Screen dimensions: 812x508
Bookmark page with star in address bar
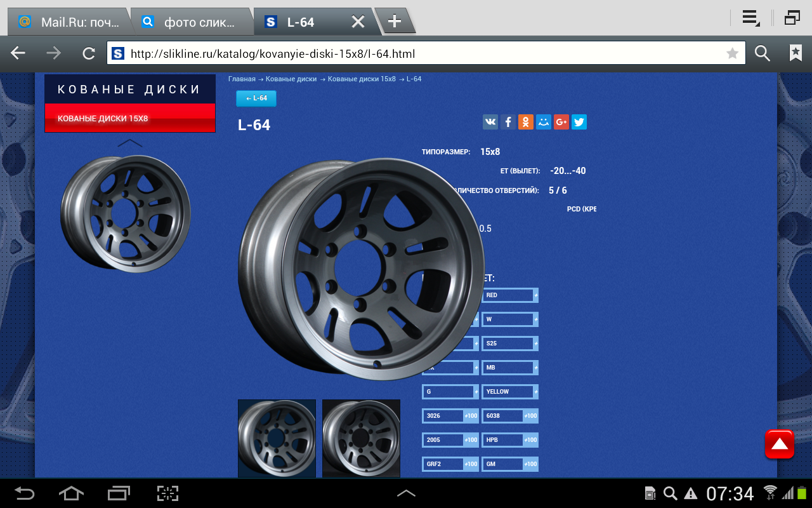click(732, 54)
